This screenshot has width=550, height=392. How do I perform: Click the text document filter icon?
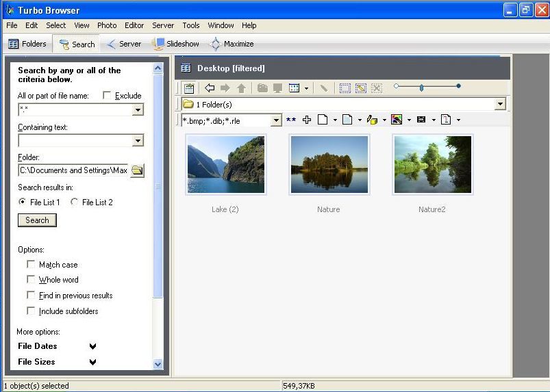347,120
